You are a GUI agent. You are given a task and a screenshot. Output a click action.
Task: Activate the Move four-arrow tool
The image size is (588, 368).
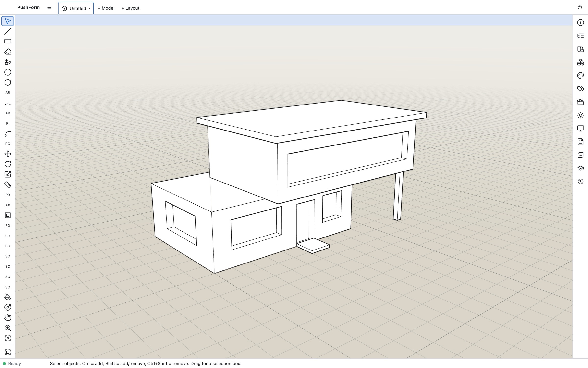8,154
